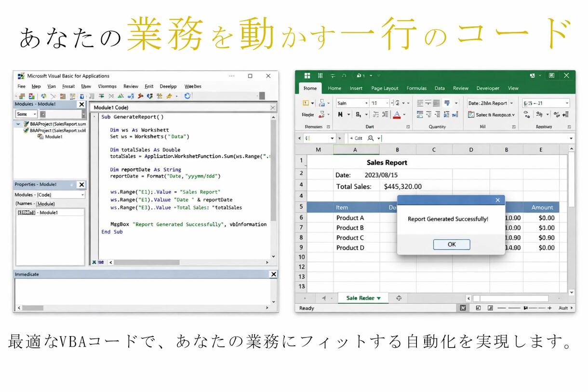Screen dimensions: 588x392
Task: Click the Module1 icon in project tree
Action: tap(40, 137)
